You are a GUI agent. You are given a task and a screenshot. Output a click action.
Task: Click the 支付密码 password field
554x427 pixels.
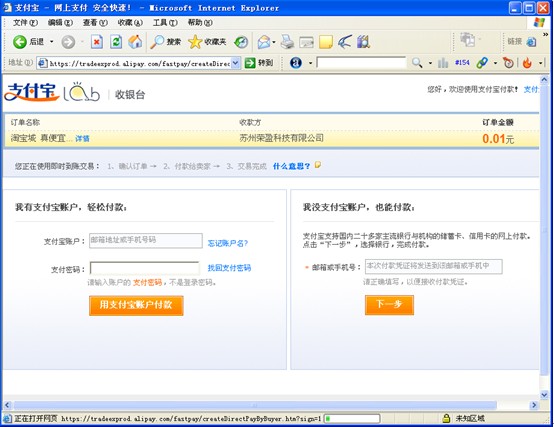tap(145, 268)
